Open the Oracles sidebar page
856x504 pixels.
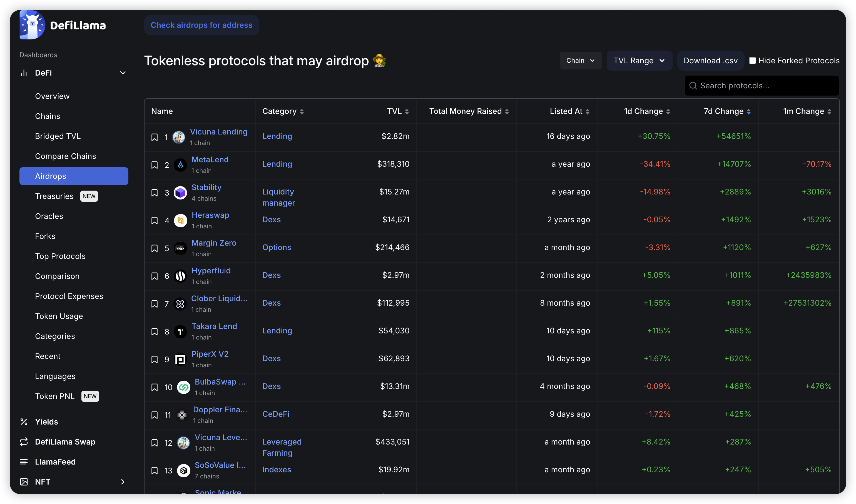coord(49,216)
